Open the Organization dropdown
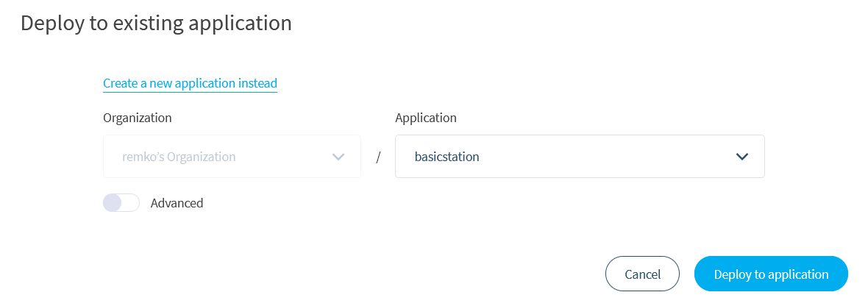 click(x=232, y=157)
